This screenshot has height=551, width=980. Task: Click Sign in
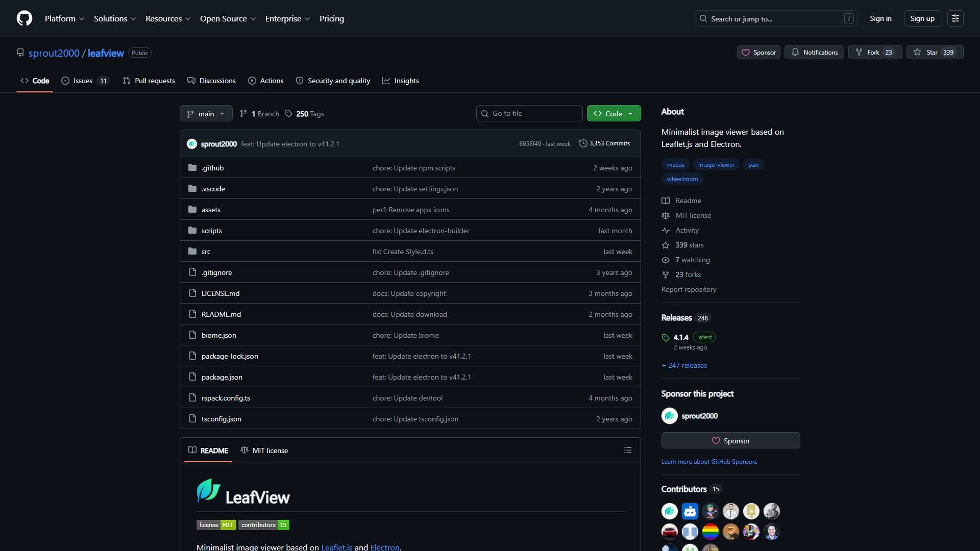click(x=880, y=18)
